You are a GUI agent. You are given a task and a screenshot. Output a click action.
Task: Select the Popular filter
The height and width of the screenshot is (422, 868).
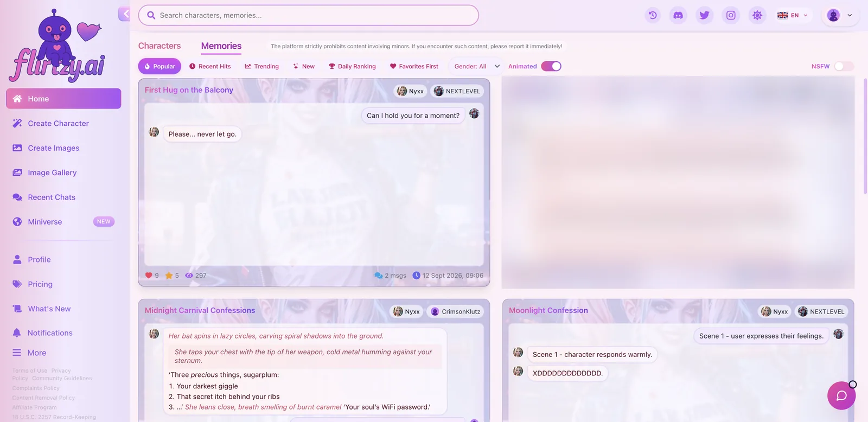click(x=159, y=66)
